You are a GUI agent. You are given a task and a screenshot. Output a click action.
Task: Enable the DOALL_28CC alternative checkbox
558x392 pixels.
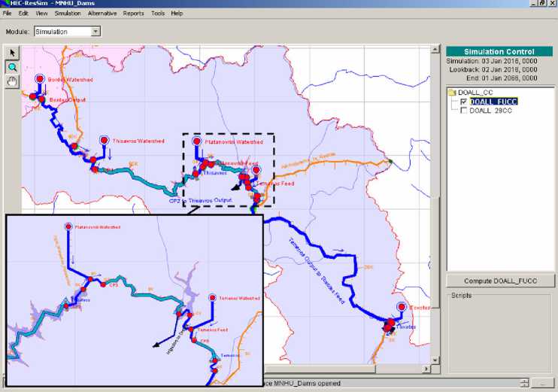463,111
